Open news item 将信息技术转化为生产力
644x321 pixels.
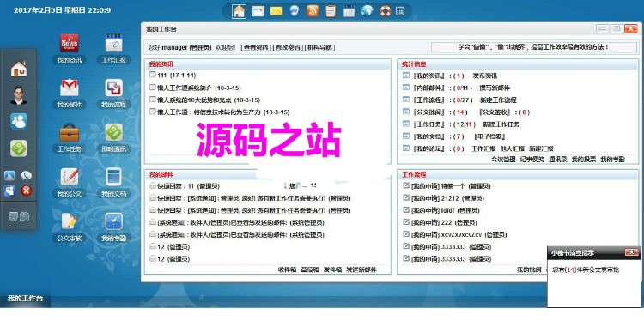point(223,112)
